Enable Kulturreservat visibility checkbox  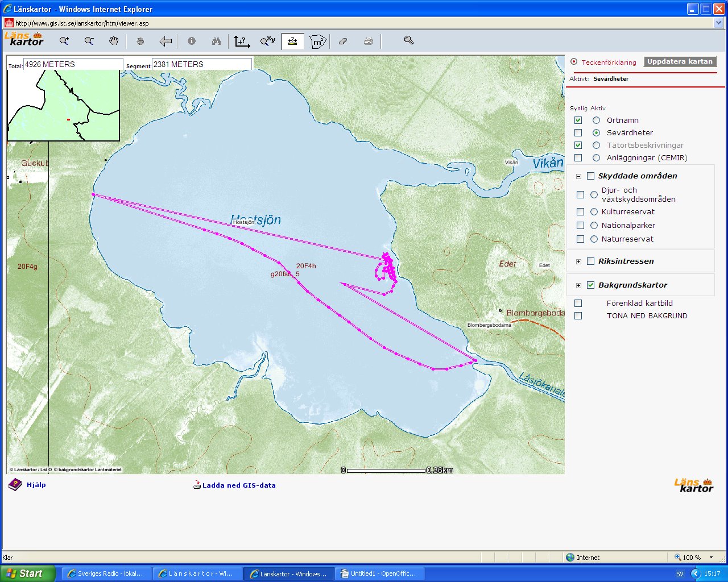580,212
